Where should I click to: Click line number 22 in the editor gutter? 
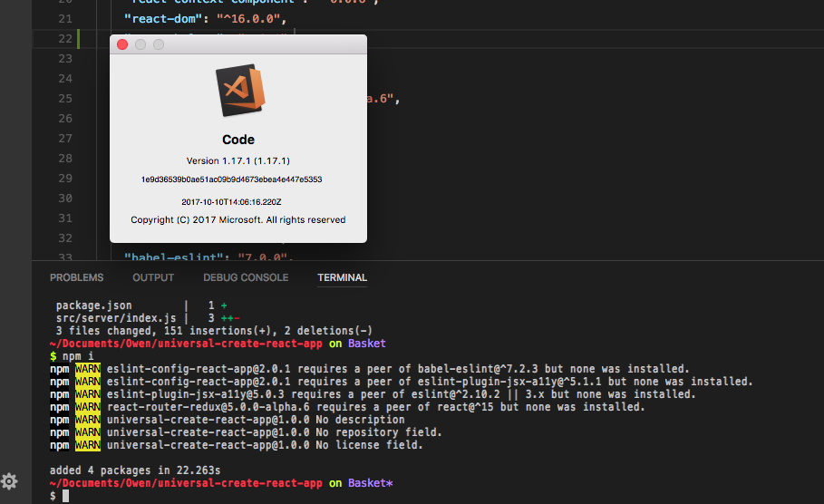(x=65, y=39)
